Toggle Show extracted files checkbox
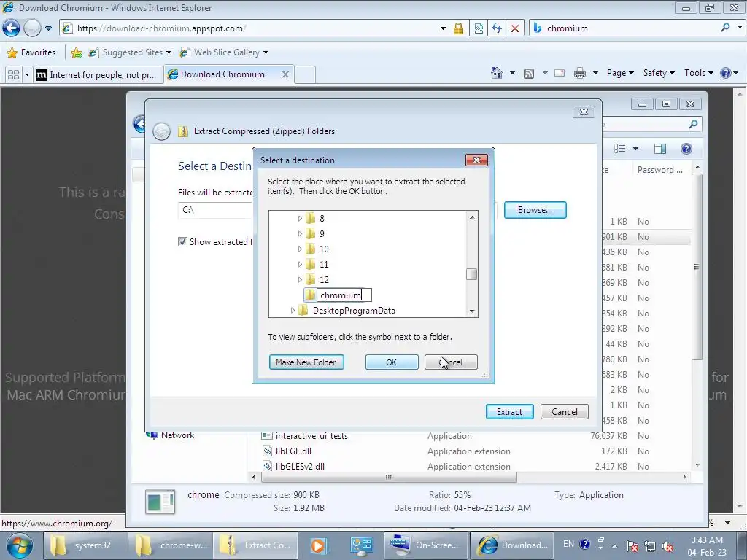Screen dimensions: 747x560 (x=182, y=242)
